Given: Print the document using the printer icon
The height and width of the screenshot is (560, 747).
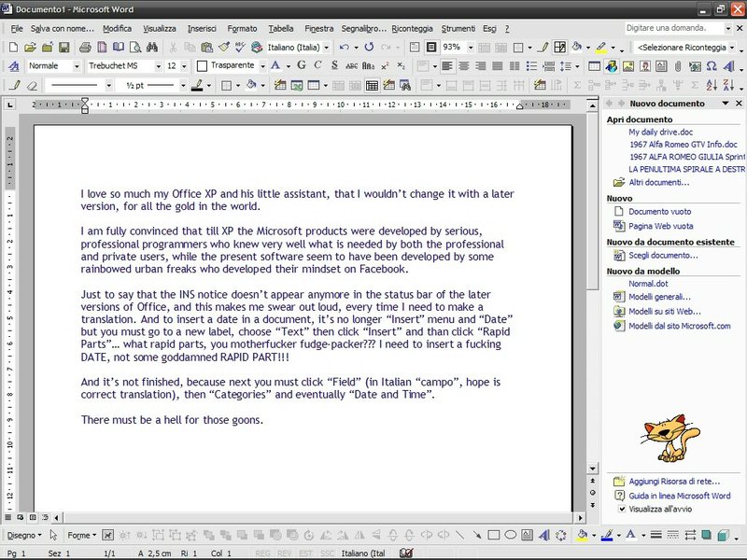Looking at the screenshot, I should 85,48.
